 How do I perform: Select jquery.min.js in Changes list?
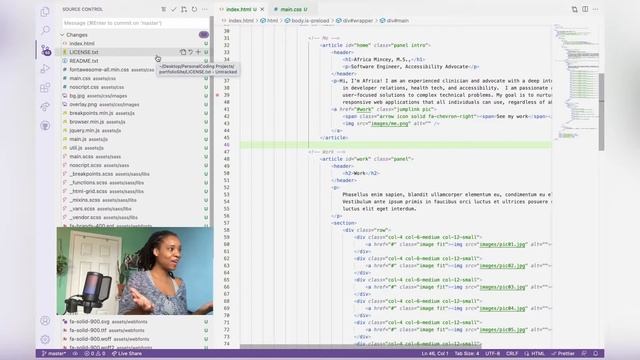(135, 131)
